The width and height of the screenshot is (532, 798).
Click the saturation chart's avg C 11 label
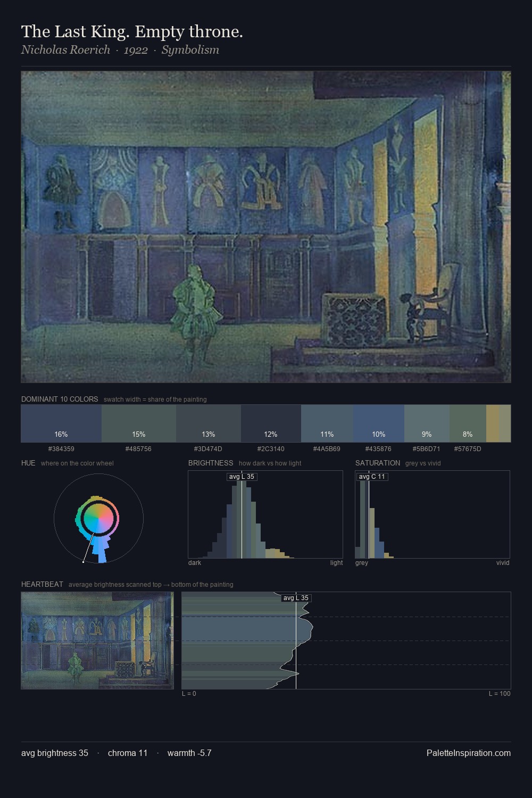[x=372, y=477]
